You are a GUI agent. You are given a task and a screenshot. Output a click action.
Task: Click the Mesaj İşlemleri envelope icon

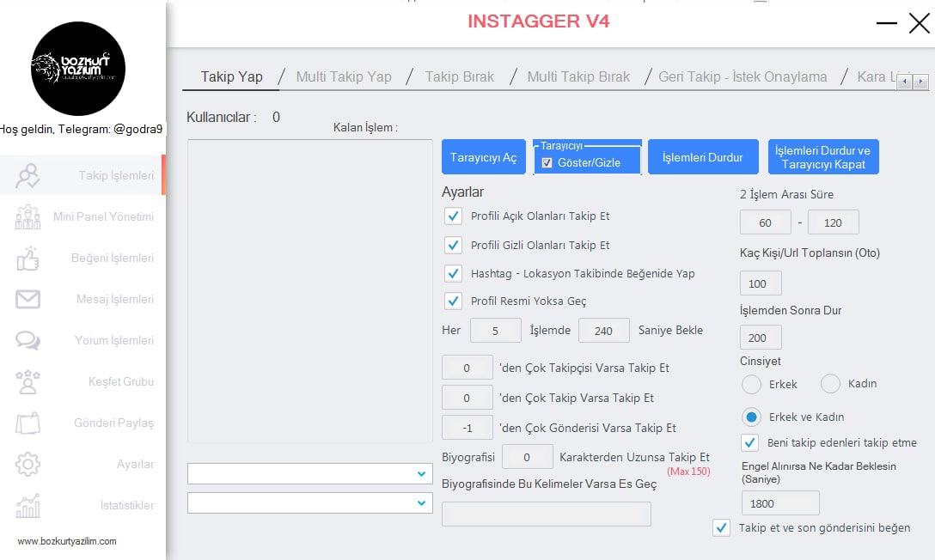click(28, 299)
